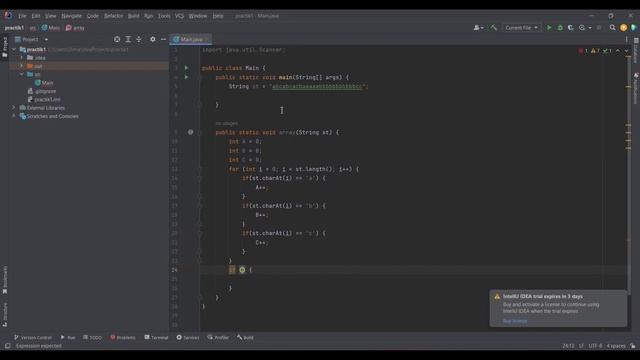Select practik1.iml file in project tree
The height and width of the screenshot is (360, 640).
point(44,100)
